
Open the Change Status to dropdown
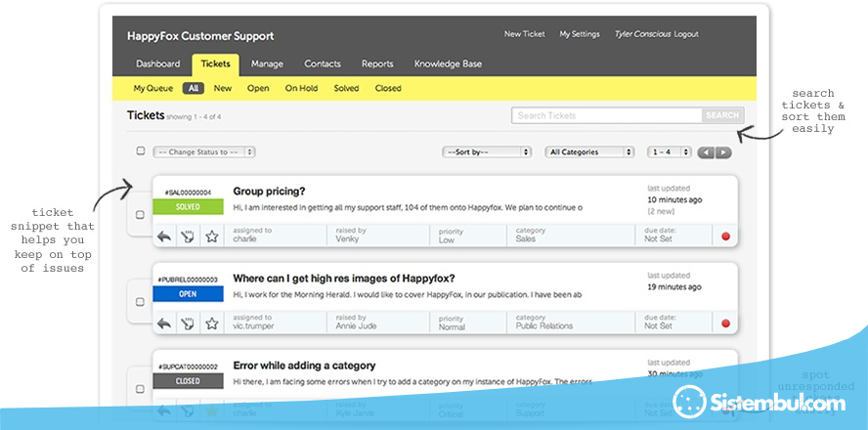tap(203, 151)
